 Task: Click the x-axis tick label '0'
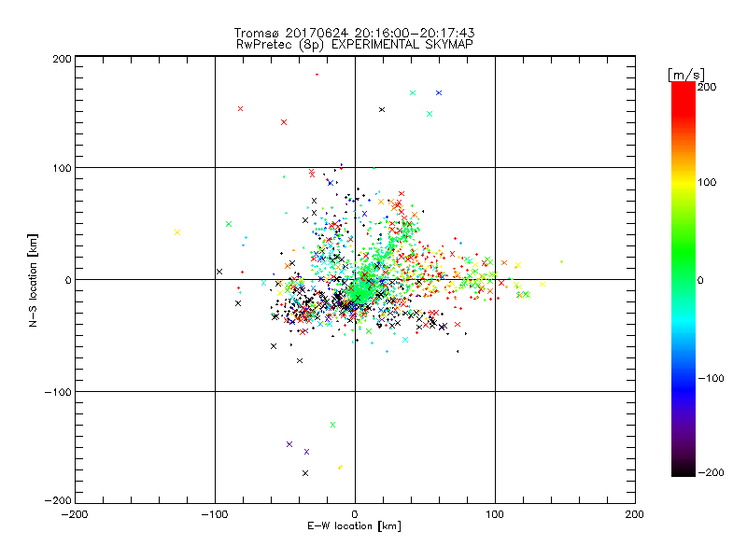tap(355, 515)
